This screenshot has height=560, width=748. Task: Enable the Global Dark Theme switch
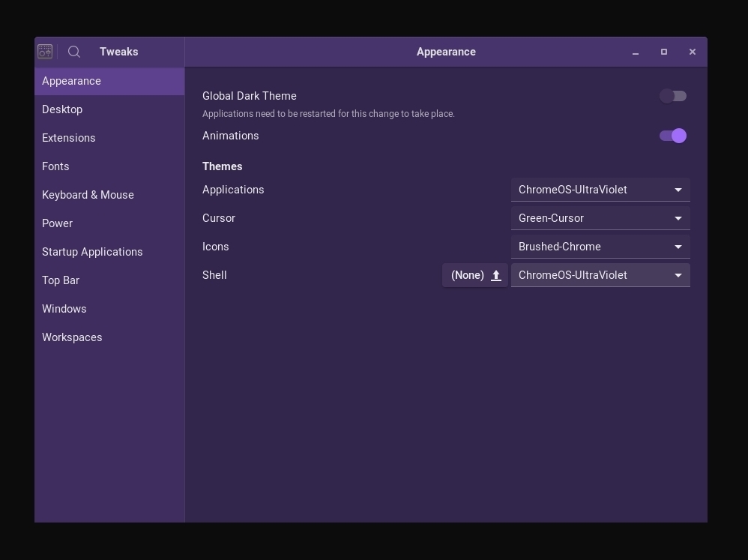tap(673, 96)
